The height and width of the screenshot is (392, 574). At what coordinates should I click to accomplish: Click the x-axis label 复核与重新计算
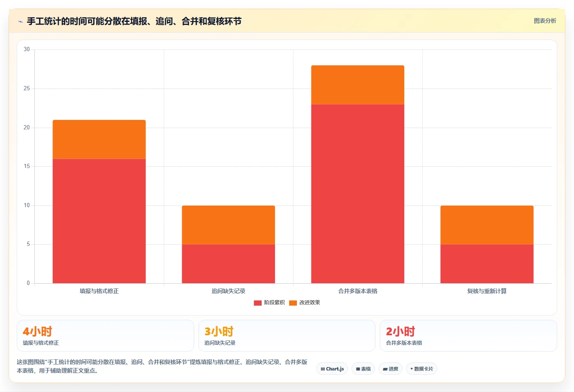[487, 291]
